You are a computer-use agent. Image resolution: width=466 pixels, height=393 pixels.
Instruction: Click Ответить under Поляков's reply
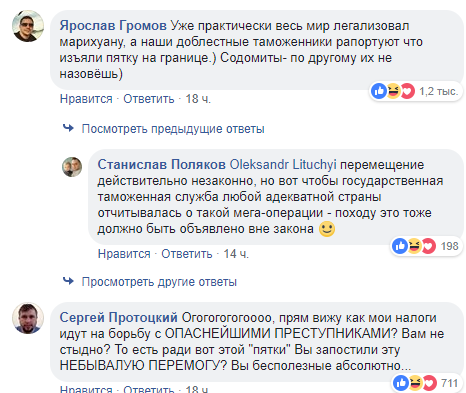[x=187, y=254]
